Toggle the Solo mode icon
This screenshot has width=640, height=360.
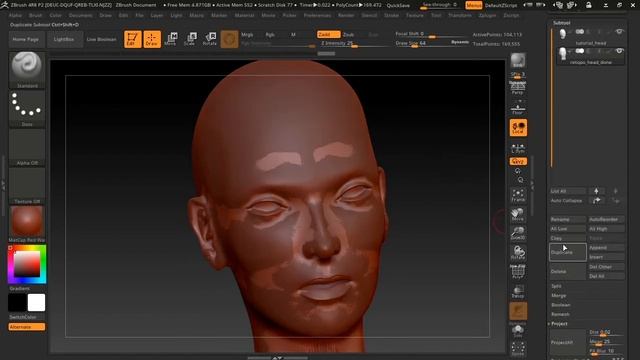point(518,331)
